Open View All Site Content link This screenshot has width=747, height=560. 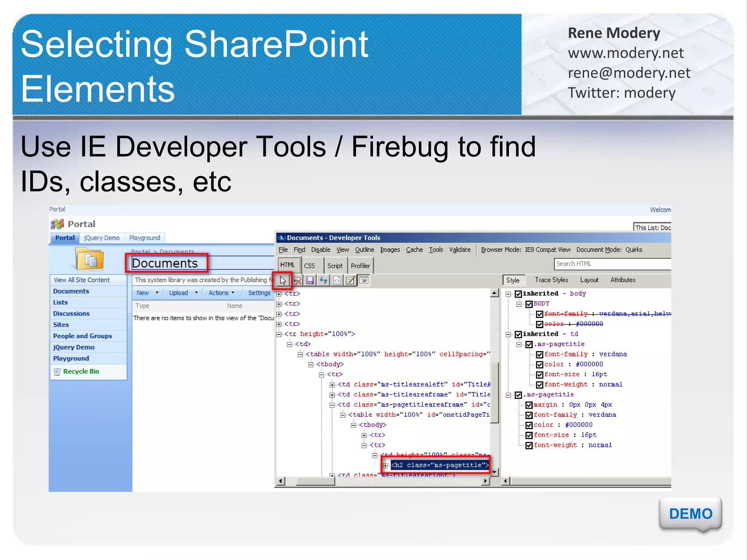tap(82, 280)
